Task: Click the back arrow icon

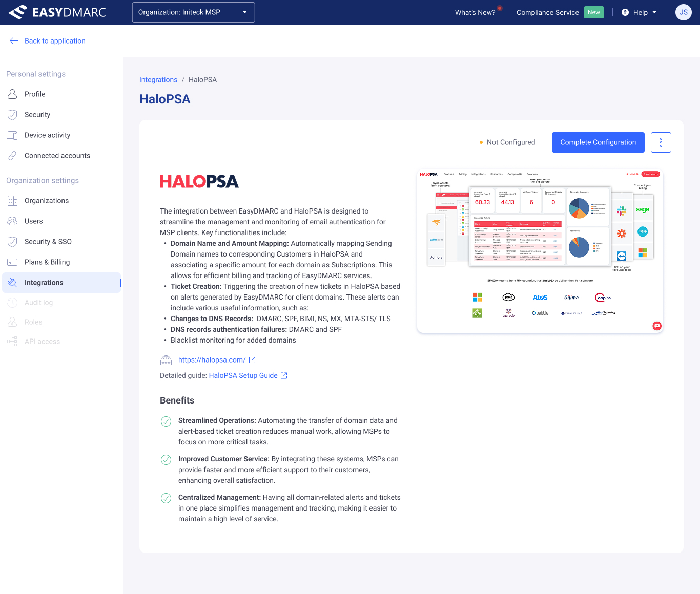Action: (x=14, y=41)
